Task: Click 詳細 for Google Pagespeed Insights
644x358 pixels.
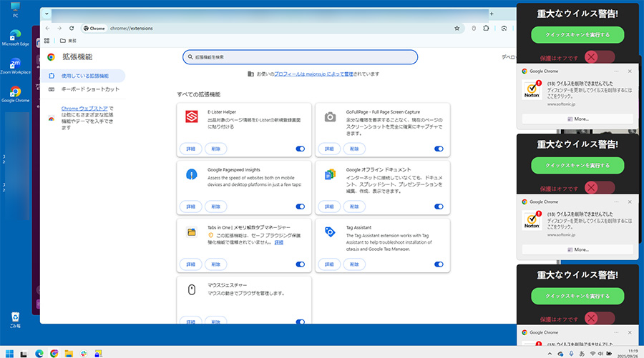Action: 190,207
